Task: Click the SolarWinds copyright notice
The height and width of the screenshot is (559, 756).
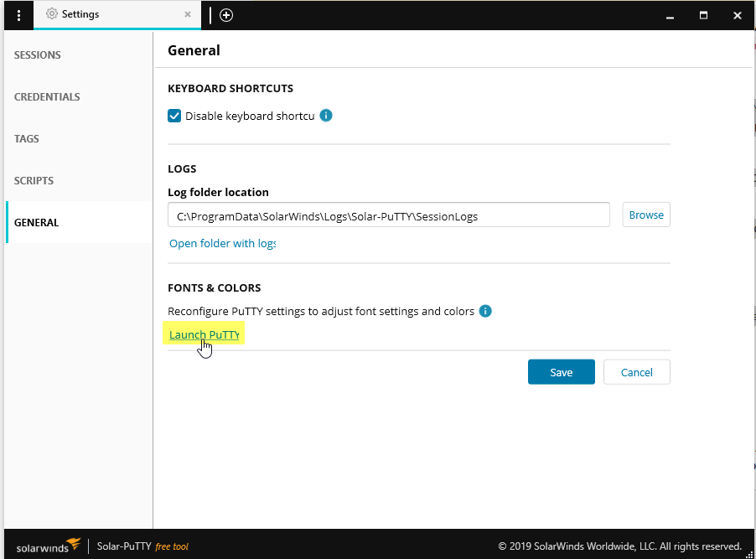Action: tap(619, 546)
